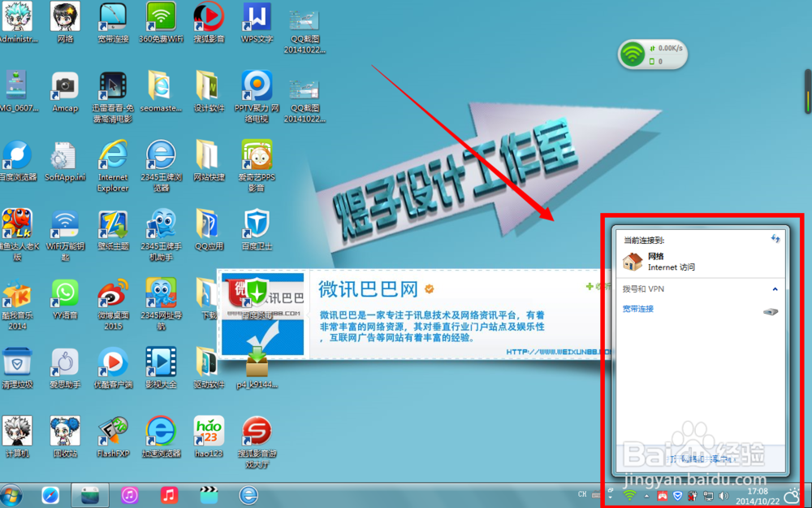The image size is (812, 508).
Task: Show hidden tray icons arrow
Action: click(647, 496)
